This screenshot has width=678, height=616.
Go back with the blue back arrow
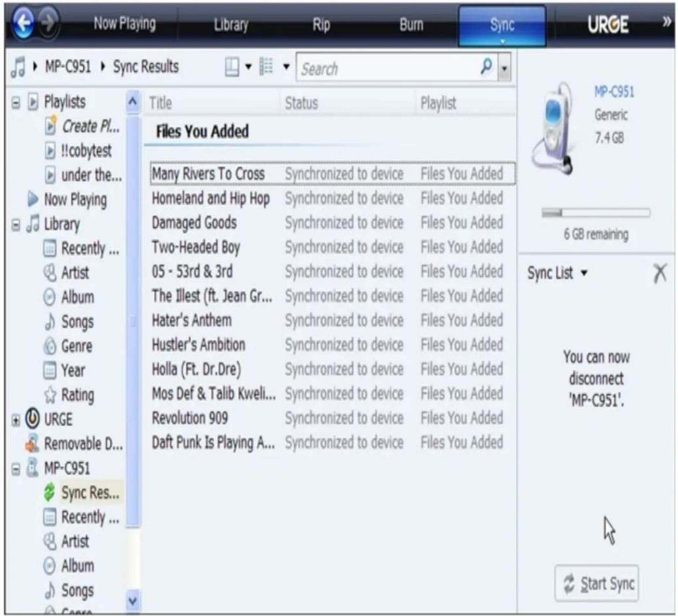click(23, 23)
